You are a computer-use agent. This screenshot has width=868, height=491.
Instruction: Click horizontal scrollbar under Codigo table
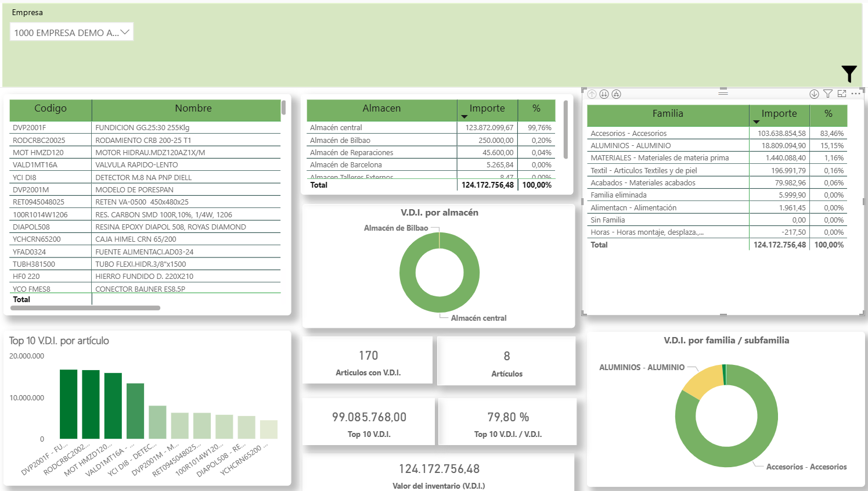pos(85,308)
